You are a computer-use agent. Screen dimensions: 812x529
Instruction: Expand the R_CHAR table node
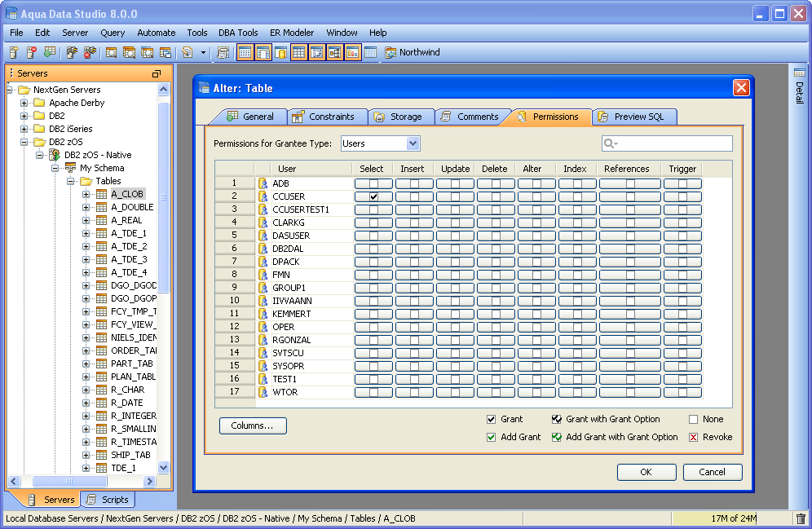point(86,390)
